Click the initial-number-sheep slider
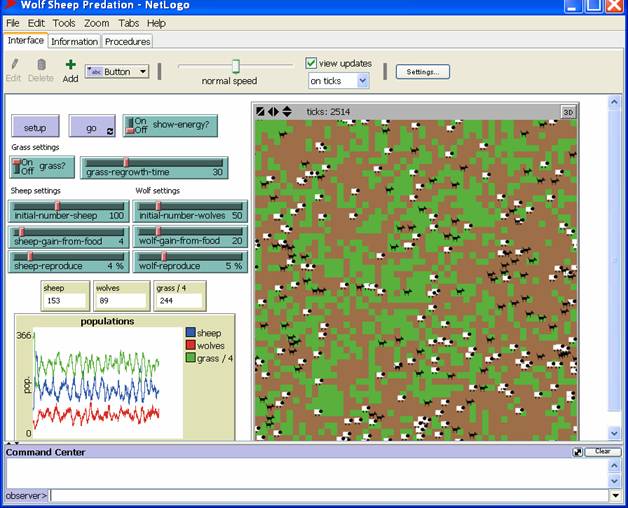Viewport: 628px width, 508px height. click(x=69, y=211)
